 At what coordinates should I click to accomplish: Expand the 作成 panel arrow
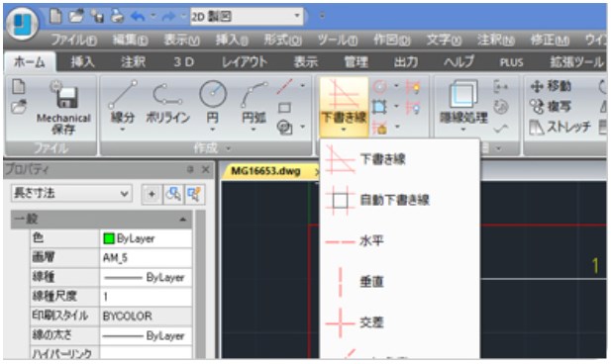(x=229, y=148)
